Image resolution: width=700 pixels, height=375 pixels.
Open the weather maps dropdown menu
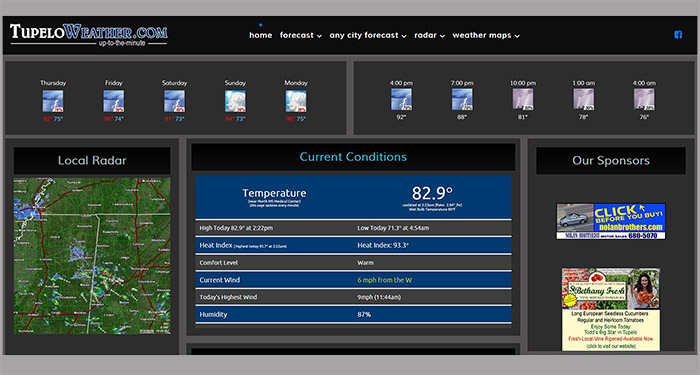(486, 35)
